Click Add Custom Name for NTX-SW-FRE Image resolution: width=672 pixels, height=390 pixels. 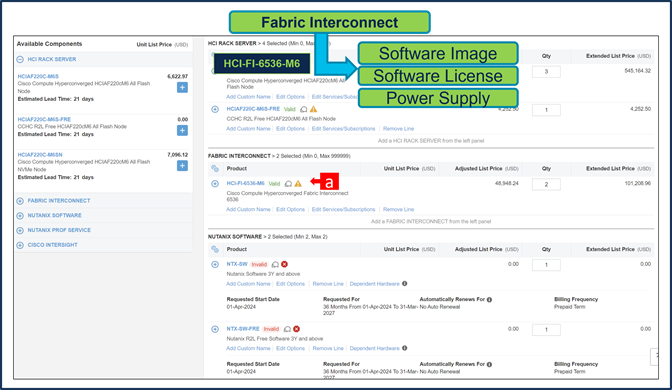pyautogui.click(x=248, y=348)
